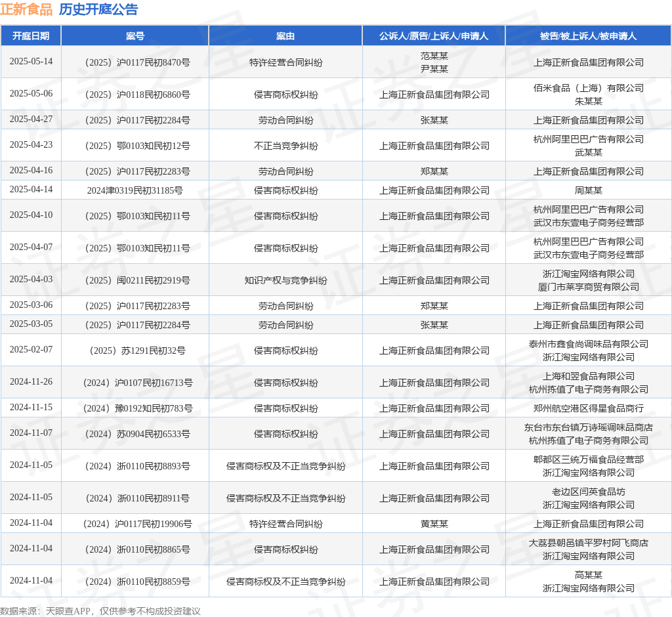This screenshot has height=617, width=672.
Task: Select the 案由 column header
Action: pos(285,36)
